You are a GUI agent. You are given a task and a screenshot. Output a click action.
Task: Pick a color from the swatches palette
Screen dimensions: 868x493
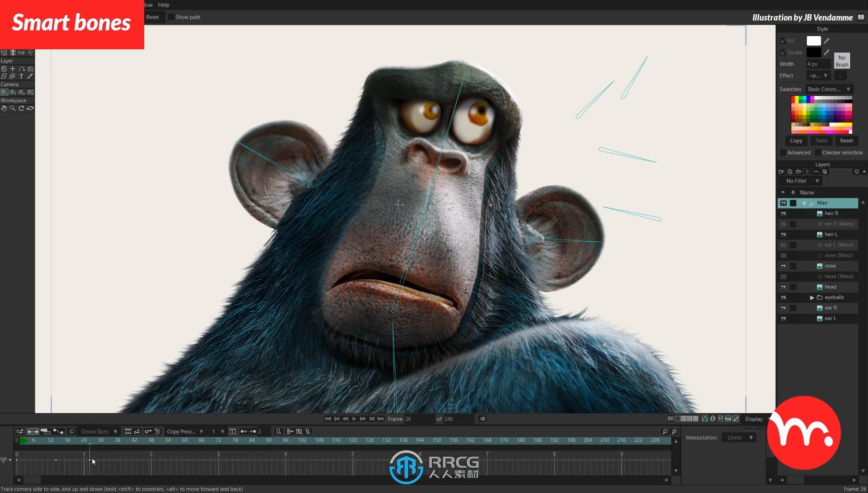pos(821,115)
